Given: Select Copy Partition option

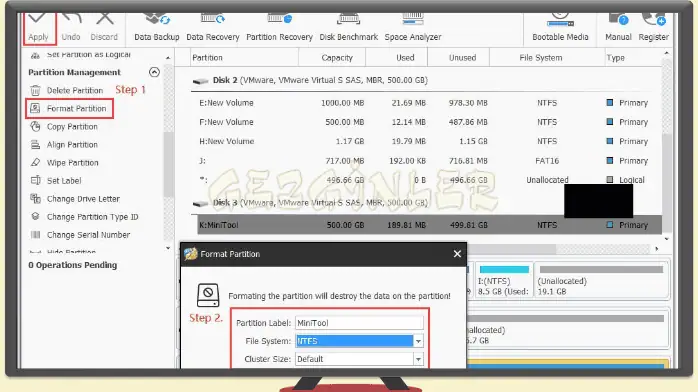Looking at the screenshot, I should point(64,127).
